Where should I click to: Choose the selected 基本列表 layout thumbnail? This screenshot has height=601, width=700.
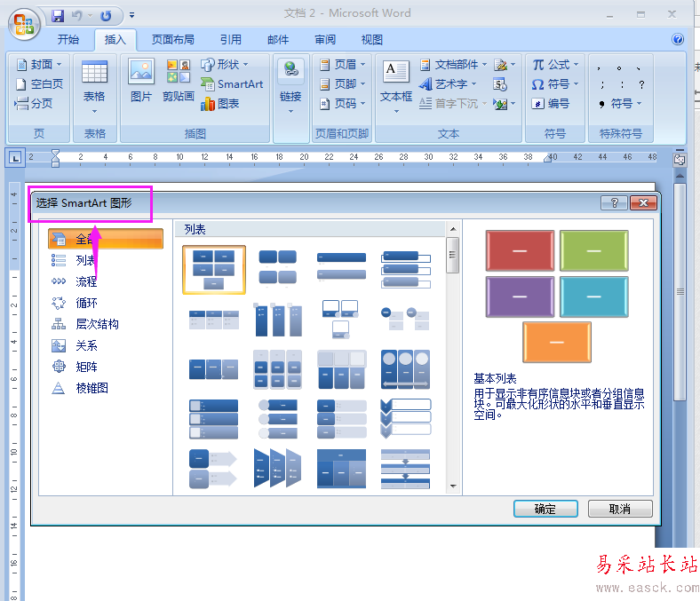[214, 270]
